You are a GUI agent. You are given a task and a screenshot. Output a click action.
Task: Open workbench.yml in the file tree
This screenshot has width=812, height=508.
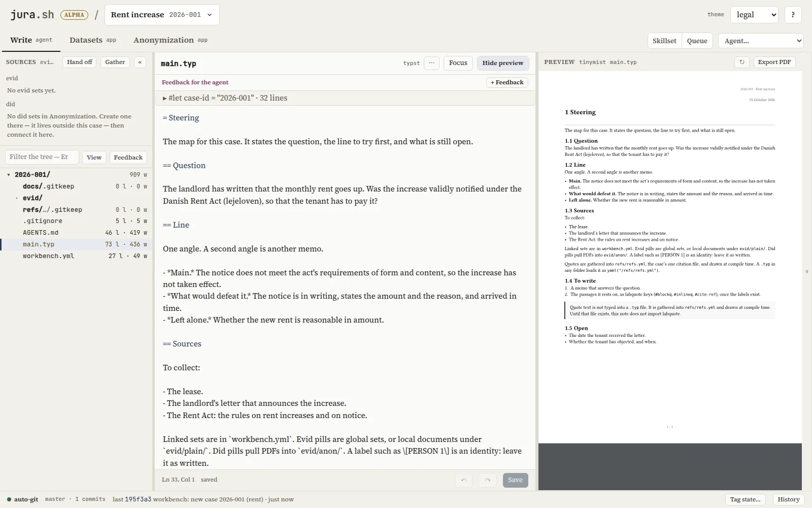point(76,256)
